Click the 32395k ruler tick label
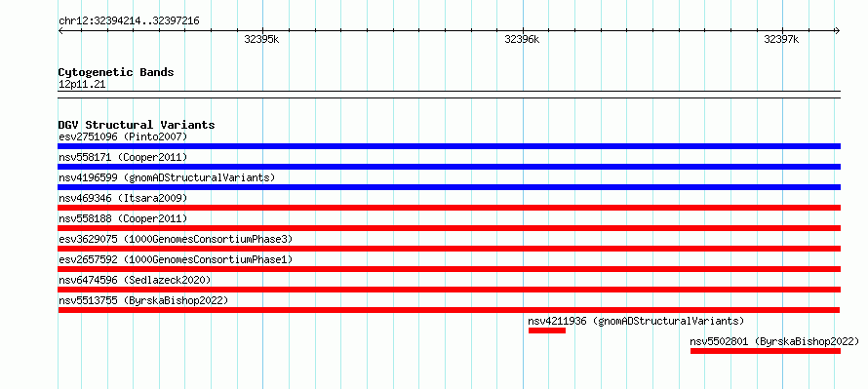868x389 pixels. tap(261, 40)
